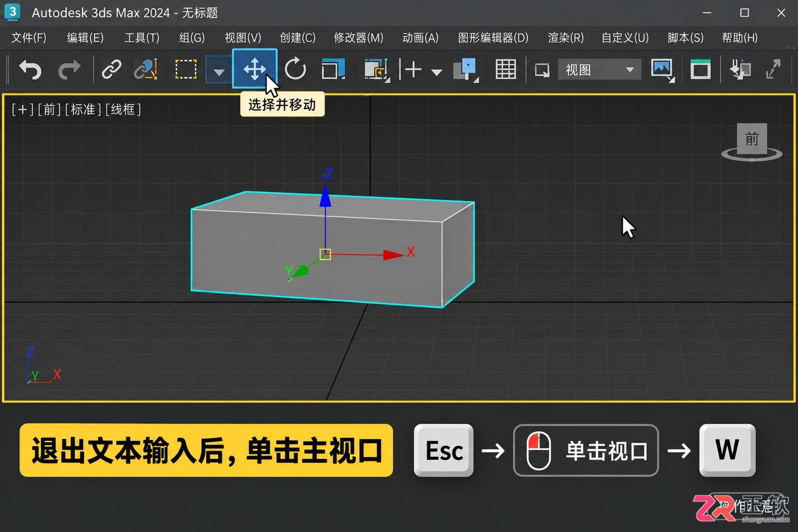Click the Select and Place tool icon
This screenshot has width=798, height=532.
(x=376, y=70)
